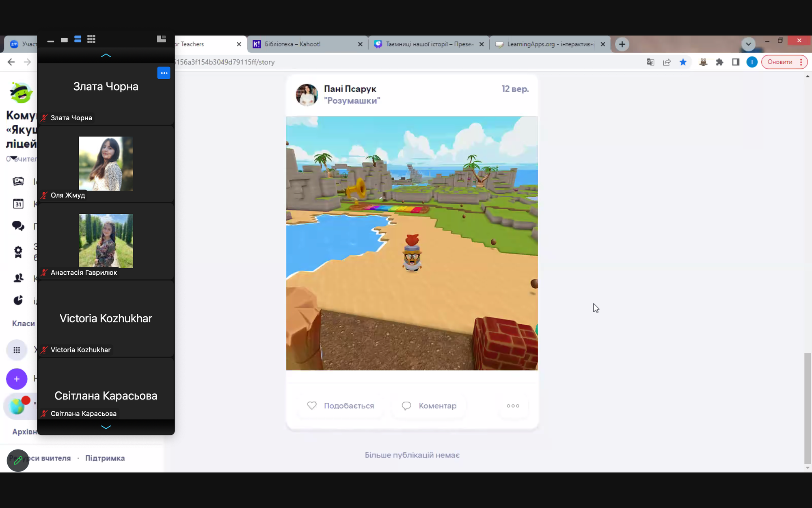Go forward to next page
This screenshot has width=812, height=508.
click(27, 62)
